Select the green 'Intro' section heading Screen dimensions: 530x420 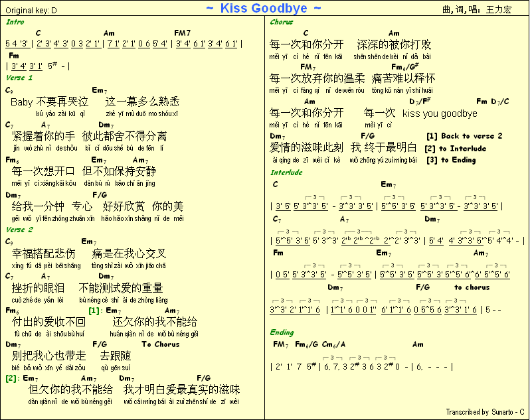pos(15,22)
